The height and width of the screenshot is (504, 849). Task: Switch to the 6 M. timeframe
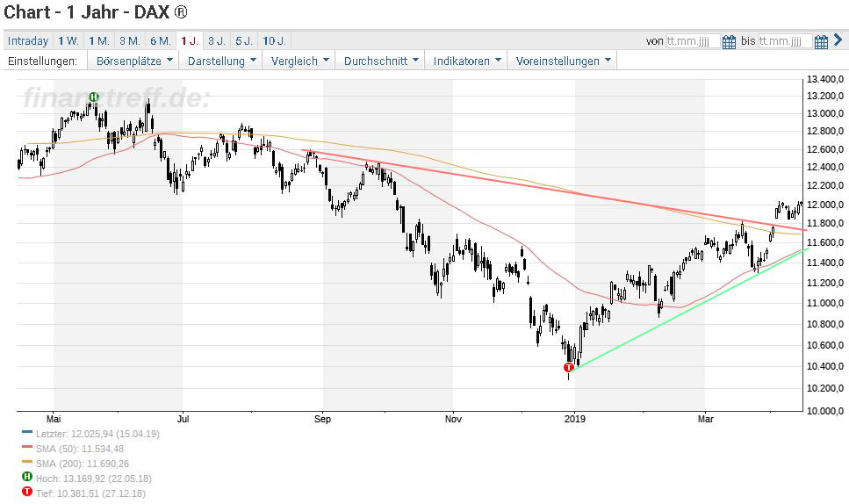pyautogui.click(x=161, y=40)
